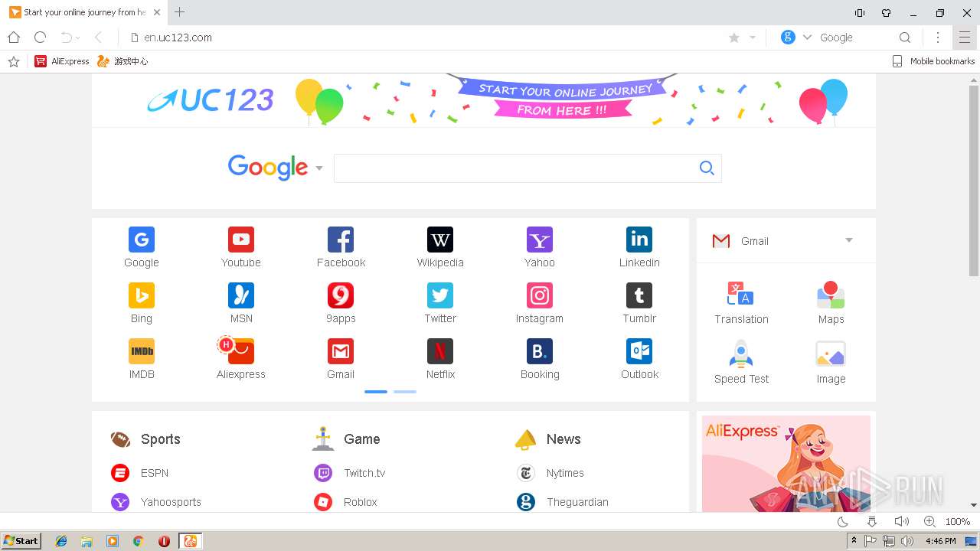Viewport: 980px width, 551px height.
Task: Open the Linkedin shortcut tile
Action: click(x=639, y=247)
